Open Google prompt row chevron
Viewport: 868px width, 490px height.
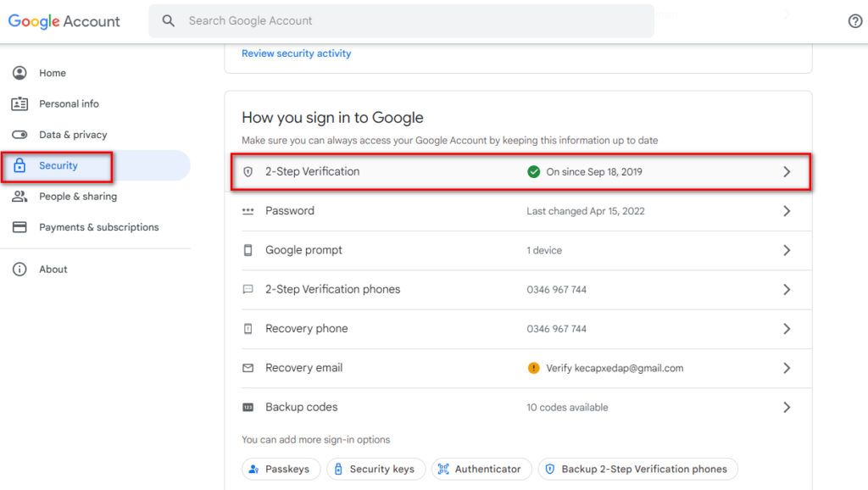tap(787, 250)
